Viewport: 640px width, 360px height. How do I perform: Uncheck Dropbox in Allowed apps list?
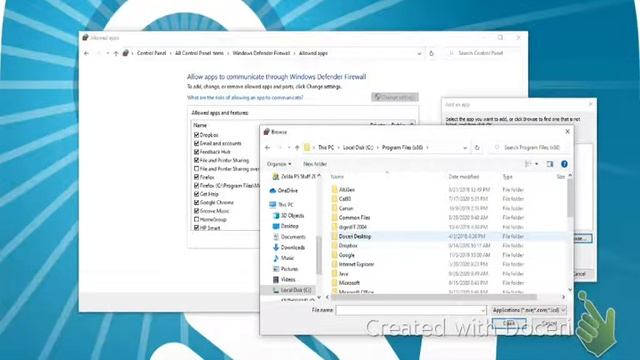pyautogui.click(x=196, y=135)
